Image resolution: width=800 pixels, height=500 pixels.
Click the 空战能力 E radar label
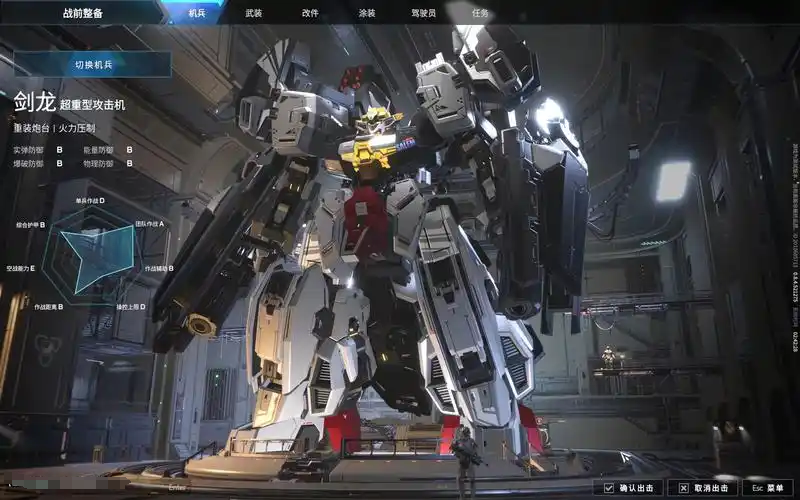click(x=20, y=268)
